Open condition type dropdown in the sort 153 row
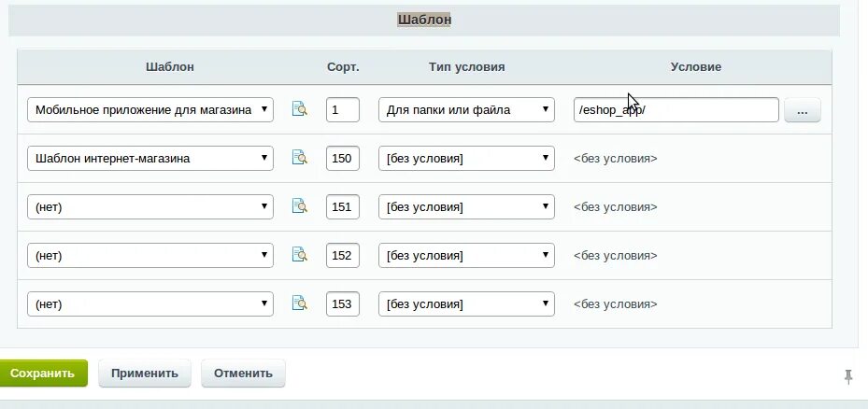The width and height of the screenshot is (868, 409). pos(466,303)
